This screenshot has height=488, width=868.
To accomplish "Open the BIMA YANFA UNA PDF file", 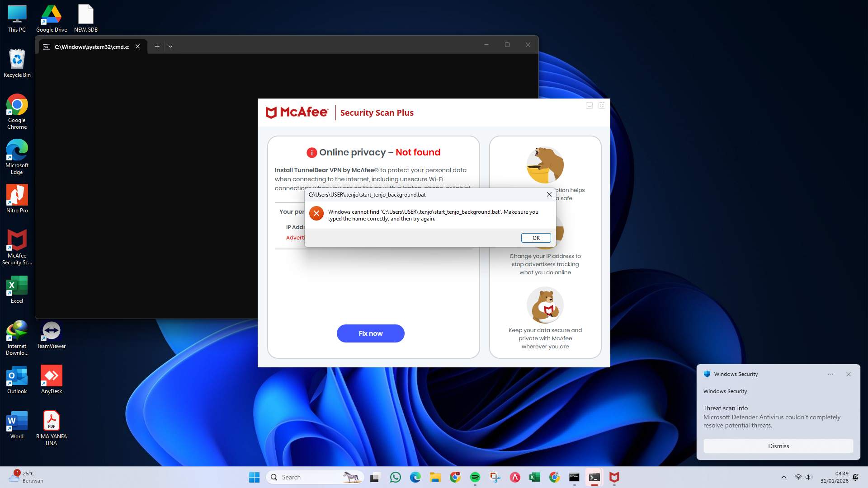I will pos(51,421).
